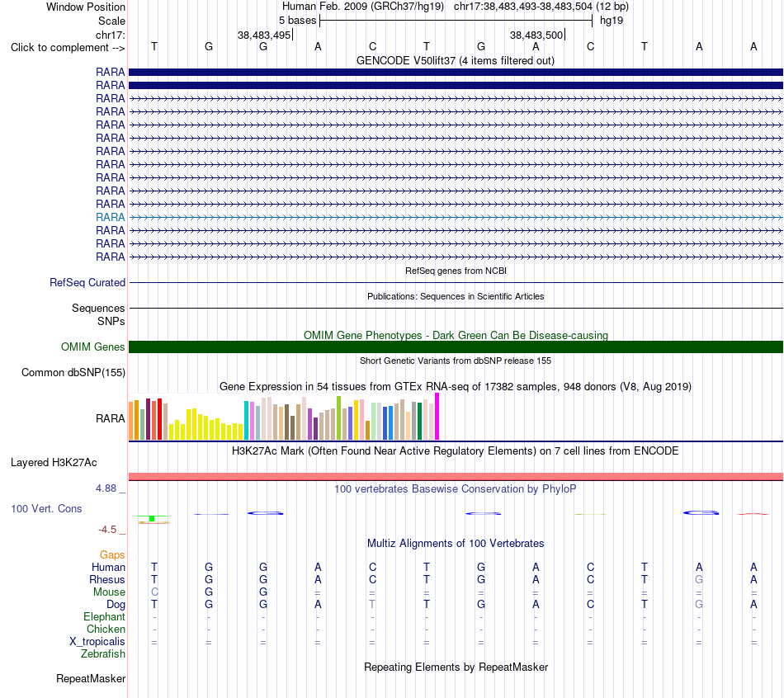
Task: Select the X_tropicalis alignment row label
Action: pyautogui.click(x=97, y=642)
